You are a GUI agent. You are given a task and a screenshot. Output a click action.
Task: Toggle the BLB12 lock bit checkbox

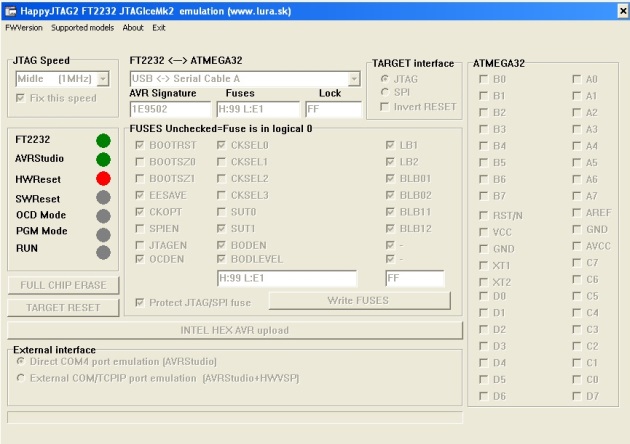point(390,229)
